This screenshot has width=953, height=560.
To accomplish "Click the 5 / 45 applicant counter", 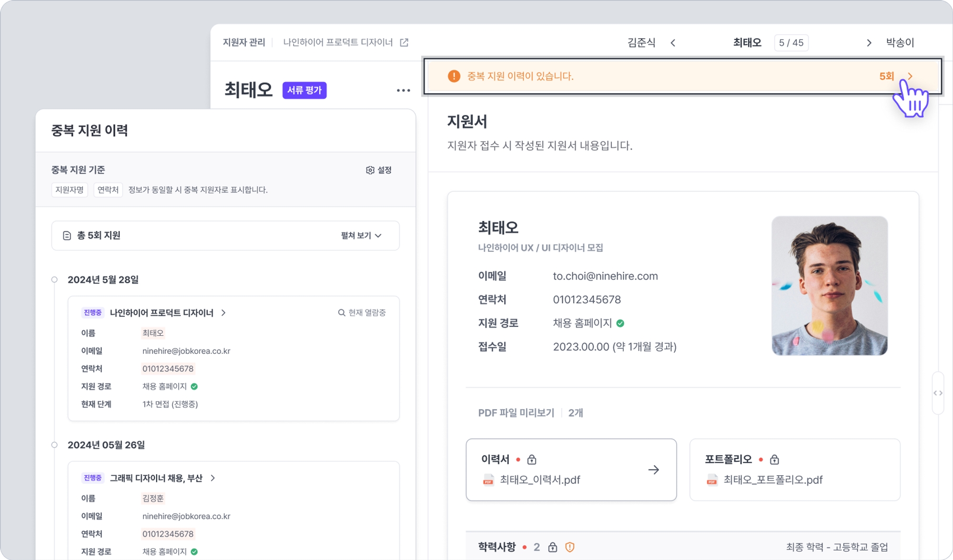I will coord(791,43).
